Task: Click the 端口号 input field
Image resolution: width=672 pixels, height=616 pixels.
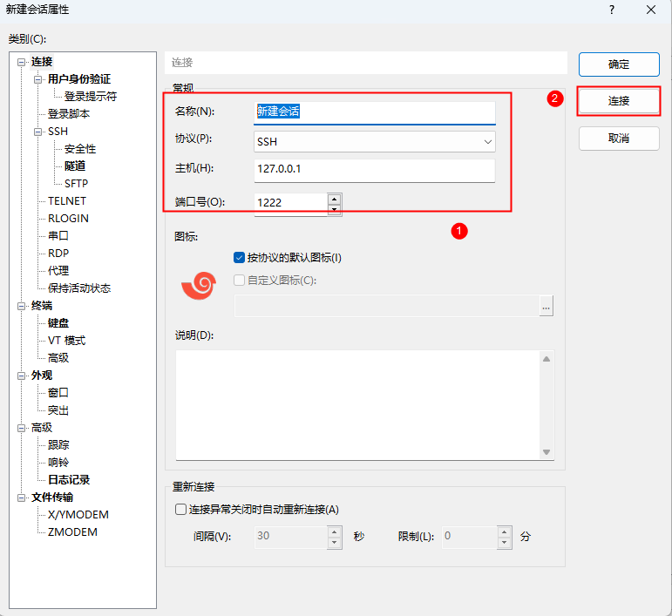Action: pyautogui.click(x=290, y=204)
